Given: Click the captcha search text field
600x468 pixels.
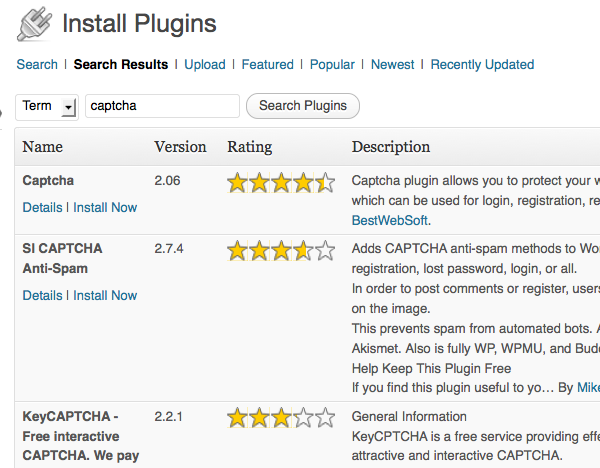Looking at the screenshot, I should pyautogui.click(x=162, y=106).
